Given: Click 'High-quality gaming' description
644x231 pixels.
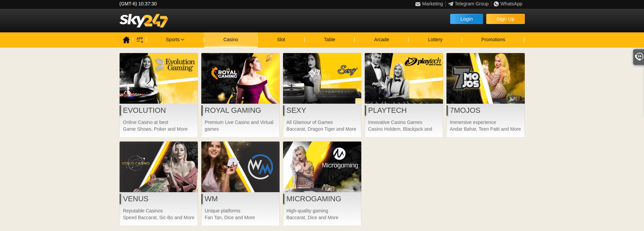Looking at the screenshot, I should [307, 211].
